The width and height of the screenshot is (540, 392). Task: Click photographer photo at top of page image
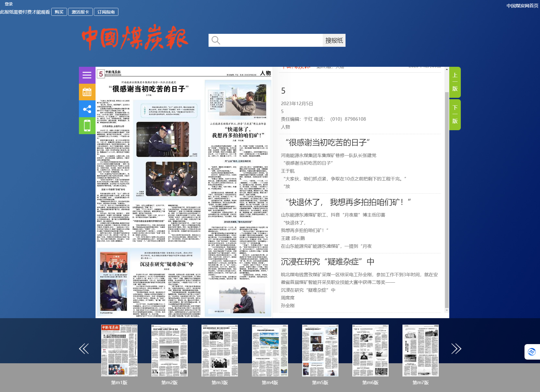tap(243, 100)
